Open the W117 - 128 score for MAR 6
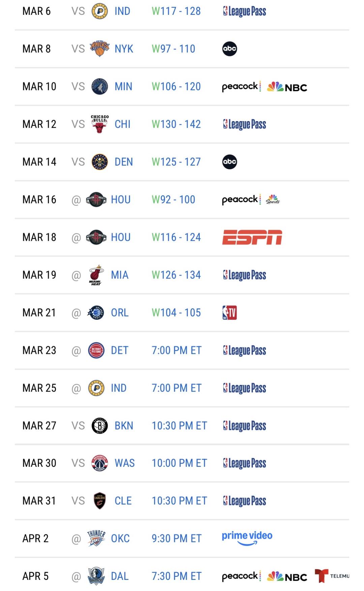The image size is (364, 591). pos(176,11)
